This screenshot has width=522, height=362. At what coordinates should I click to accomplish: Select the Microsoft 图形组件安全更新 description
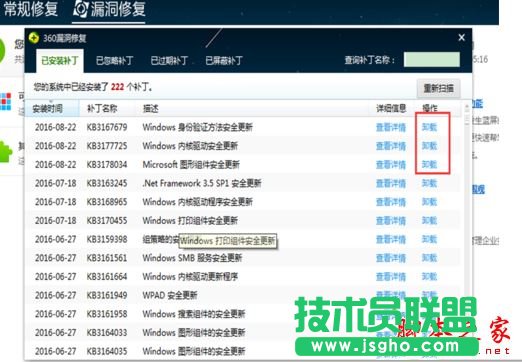pyautogui.click(x=191, y=165)
